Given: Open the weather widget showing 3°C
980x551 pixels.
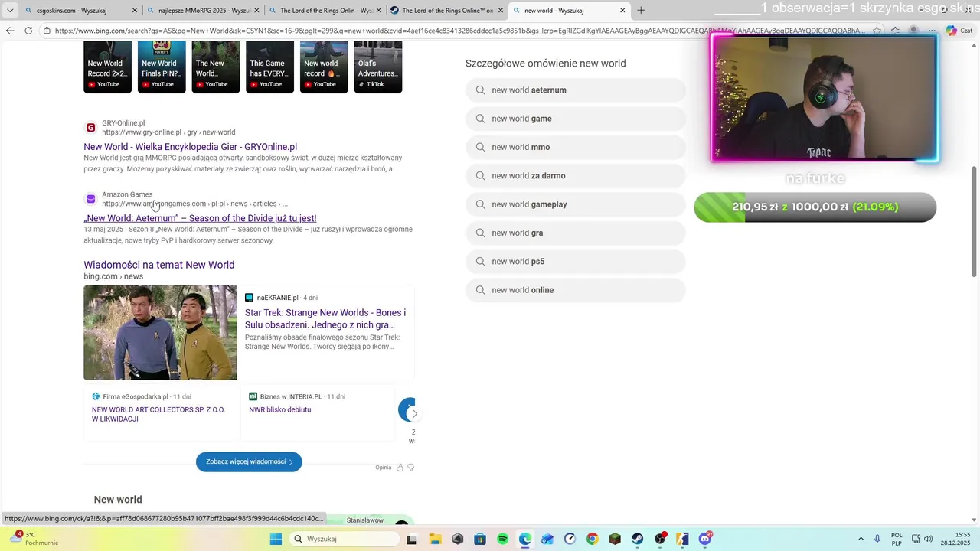Looking at the screenshot, I should 34,539.
